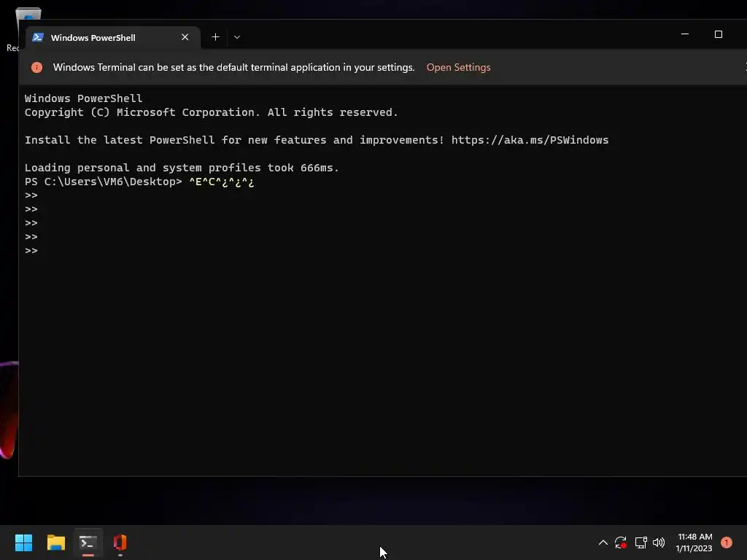This screenshot has height=560, width=747.
Task: Click the red info icon in notification bar
Action: coord(36,68)
